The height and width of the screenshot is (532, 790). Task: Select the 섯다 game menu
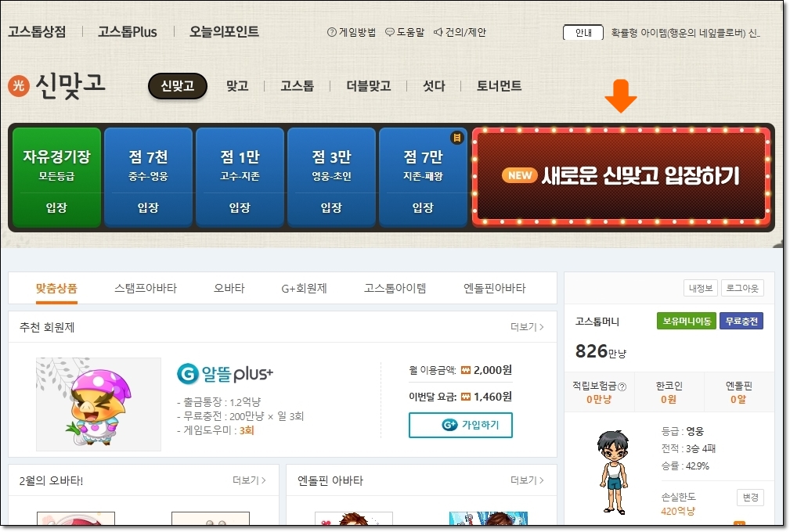[434, 86]
